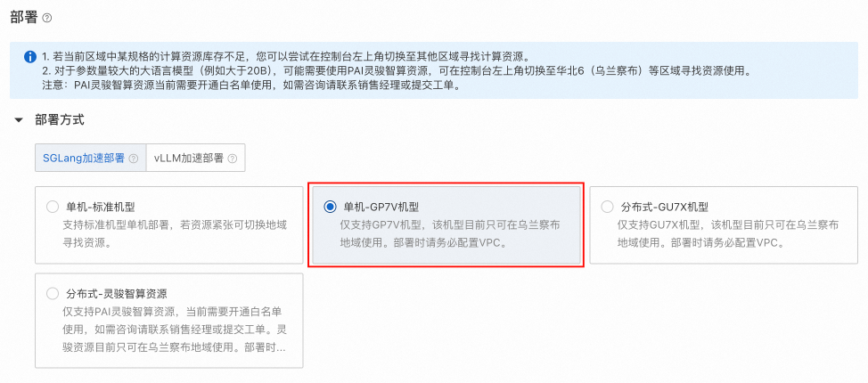Click the 单机-GP7V机型 option label
Screen dimensions: 868x383
[x=381, y=207]
